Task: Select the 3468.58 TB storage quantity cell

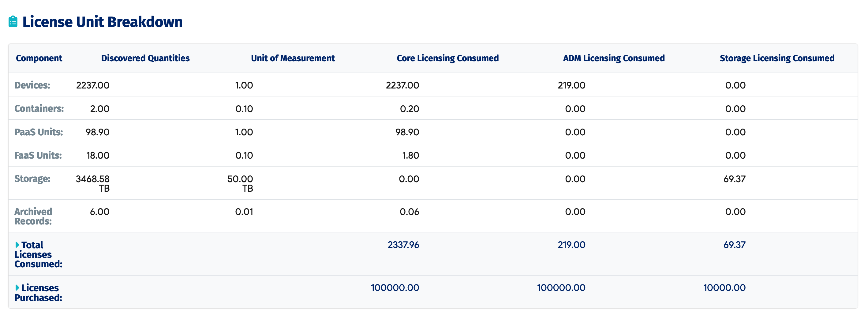Action: point(93,183)
